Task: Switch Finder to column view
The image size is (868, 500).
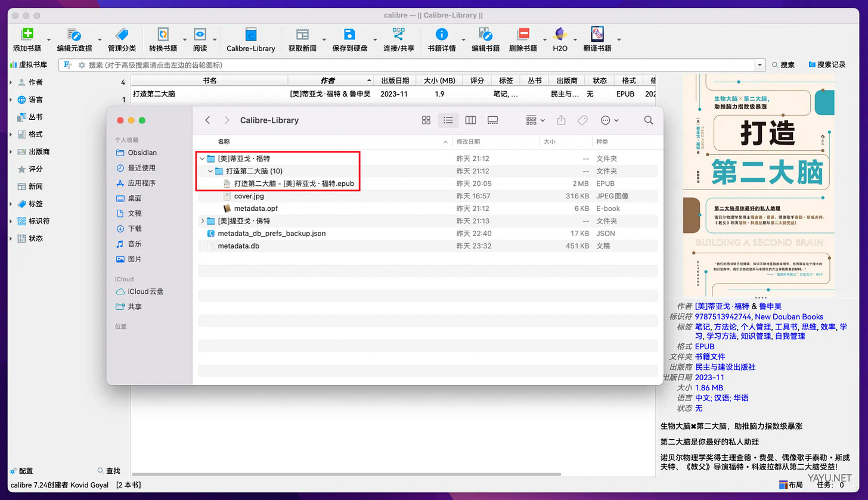Action: [470, 120]
